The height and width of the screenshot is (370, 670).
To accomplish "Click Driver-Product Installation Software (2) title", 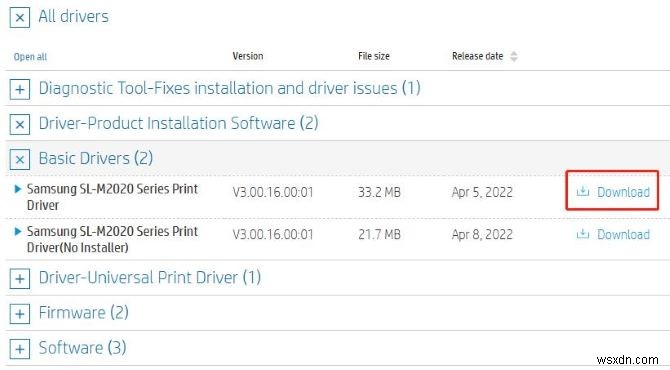I will (x=179, y=123).
